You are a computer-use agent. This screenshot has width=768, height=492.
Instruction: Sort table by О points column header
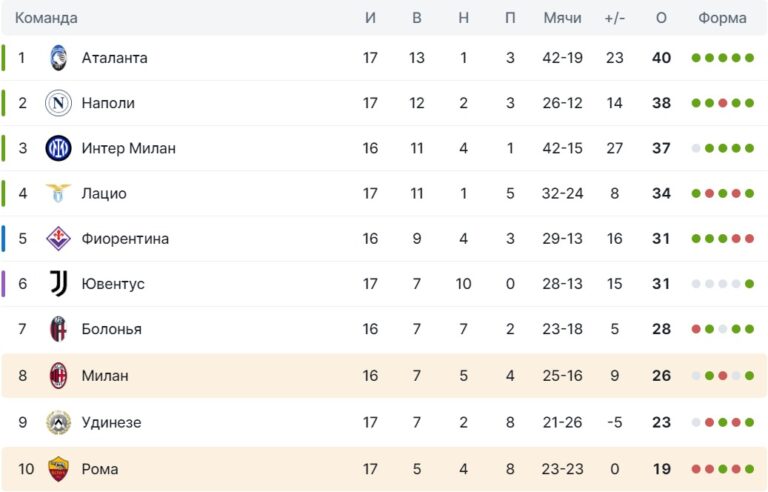click(661, 18)
